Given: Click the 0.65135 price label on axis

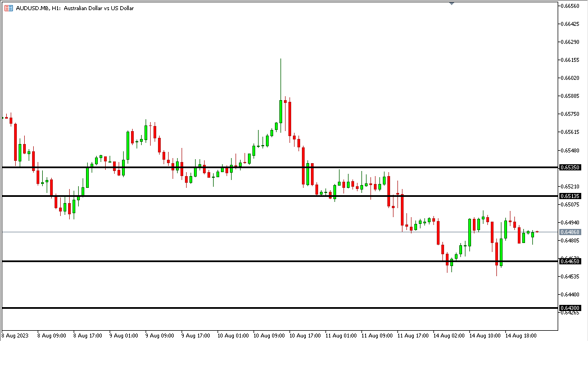Looking at the screenshot, I should (x=570, y=196).
